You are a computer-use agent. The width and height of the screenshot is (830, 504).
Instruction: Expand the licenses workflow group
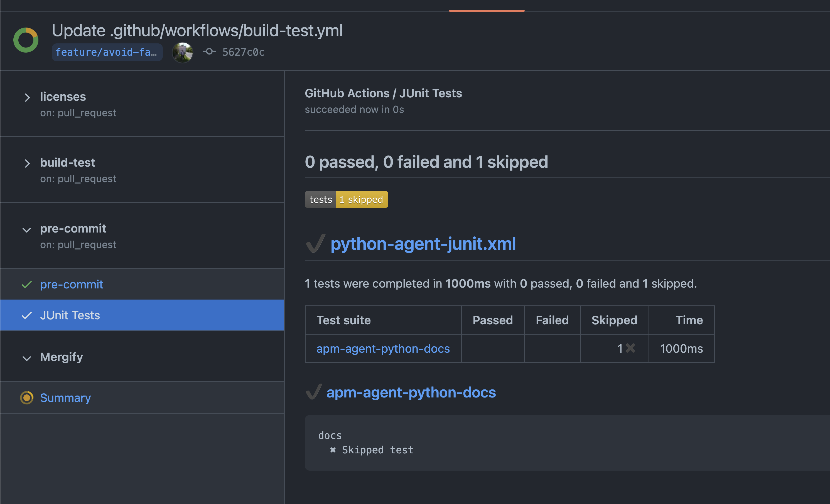[x=27, y=98]
